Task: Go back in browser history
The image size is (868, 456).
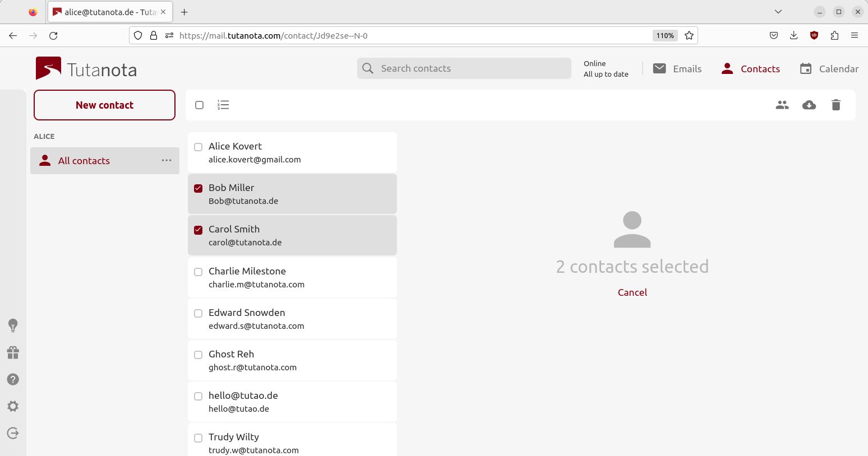Action: tap(13, 35)
